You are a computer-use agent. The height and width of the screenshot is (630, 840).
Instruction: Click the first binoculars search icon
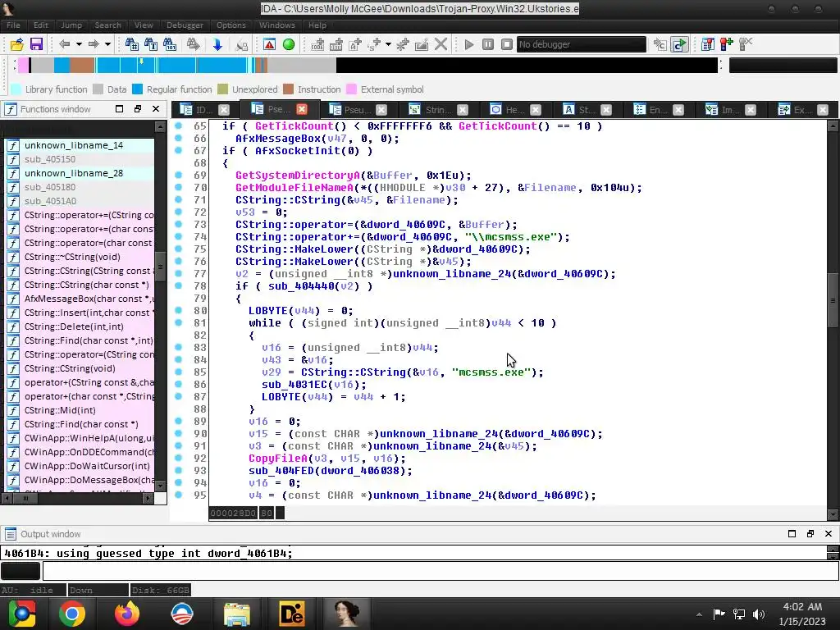point(131,44)
